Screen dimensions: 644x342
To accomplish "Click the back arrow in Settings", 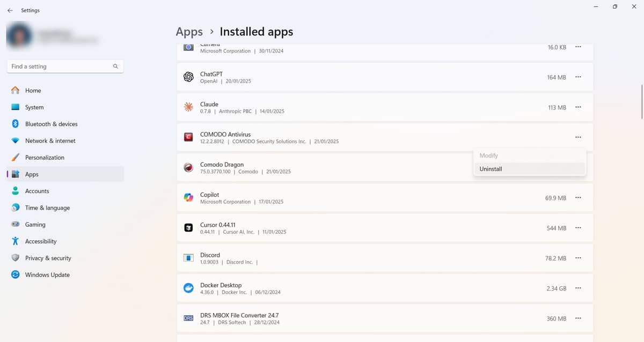I will point(10,10).
